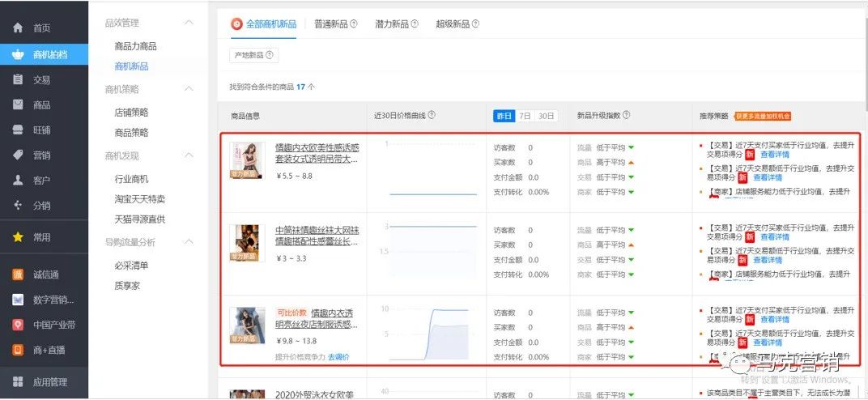Toggle the 产地新品 filter button

[253, 55]
